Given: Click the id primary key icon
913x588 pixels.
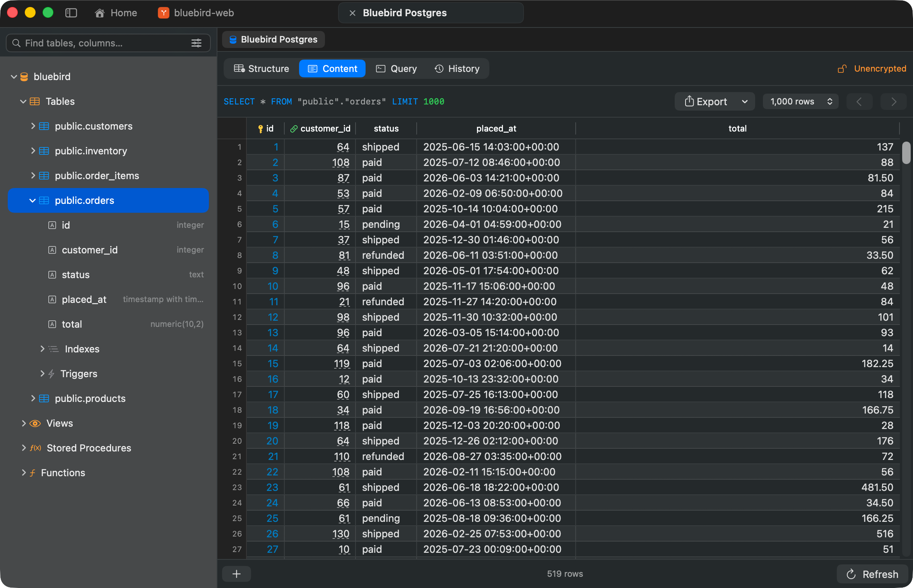Looking at the screenshot, I should [260, 128].
